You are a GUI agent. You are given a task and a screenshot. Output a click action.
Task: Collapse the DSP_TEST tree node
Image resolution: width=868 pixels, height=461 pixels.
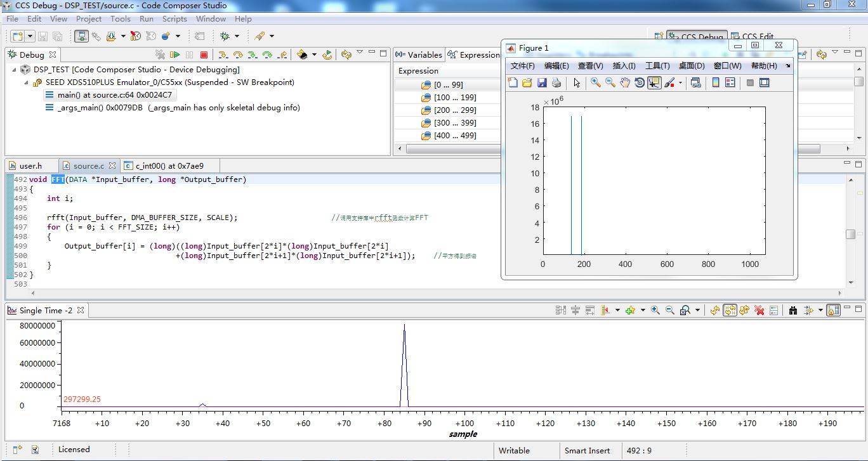coord(14,70)
